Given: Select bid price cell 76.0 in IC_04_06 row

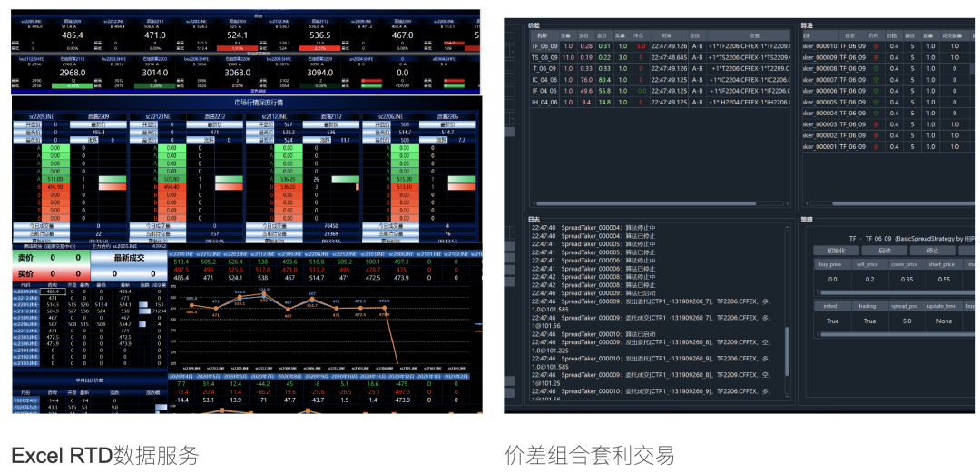Looking at the screenshot, I should click(x=586, y=80).
